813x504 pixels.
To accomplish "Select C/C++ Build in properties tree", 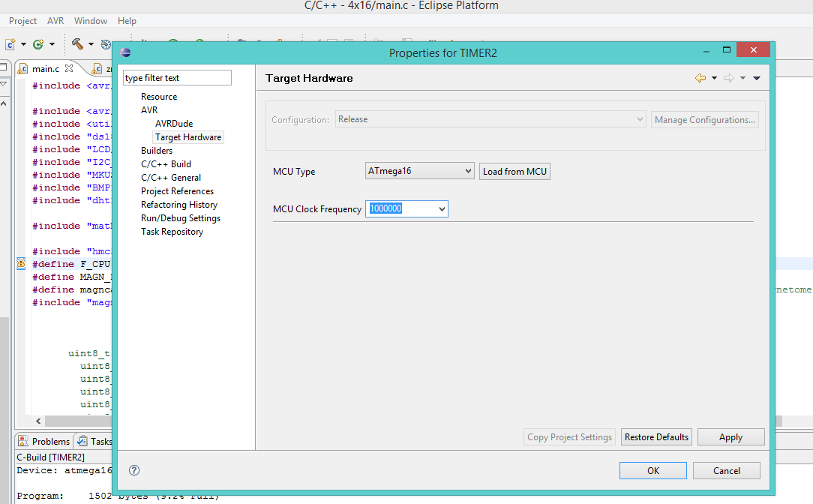I will pyautogui.click(x=166, y=163).
